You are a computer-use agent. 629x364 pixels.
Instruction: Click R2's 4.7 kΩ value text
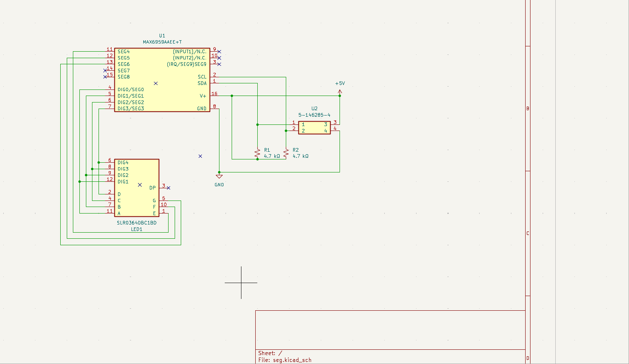[x=300, y=156]
